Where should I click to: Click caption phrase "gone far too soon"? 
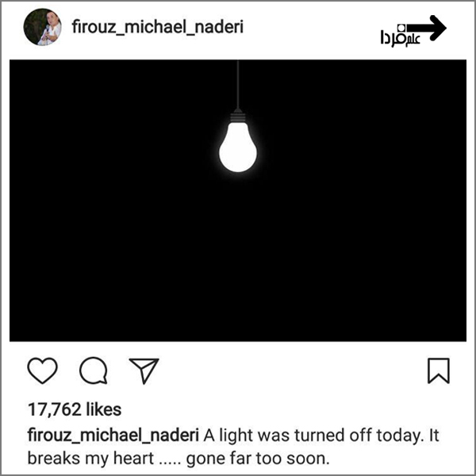(256, 459)
